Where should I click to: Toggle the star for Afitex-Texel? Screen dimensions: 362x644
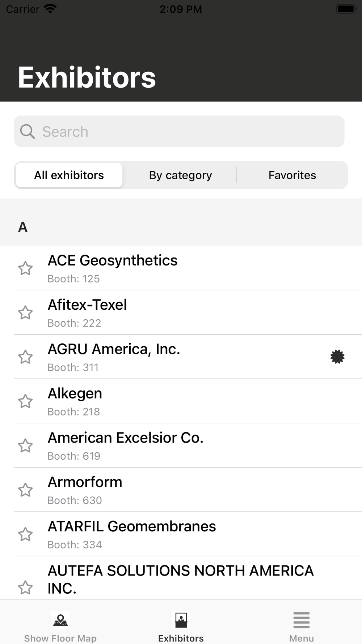click(x=25, y=313)
